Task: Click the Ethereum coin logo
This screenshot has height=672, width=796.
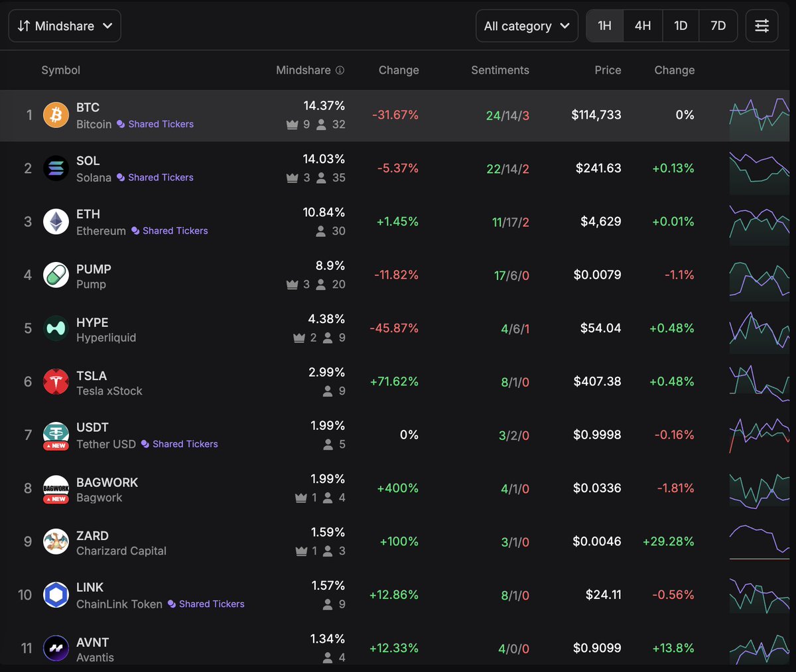Action: pos(56,222)
